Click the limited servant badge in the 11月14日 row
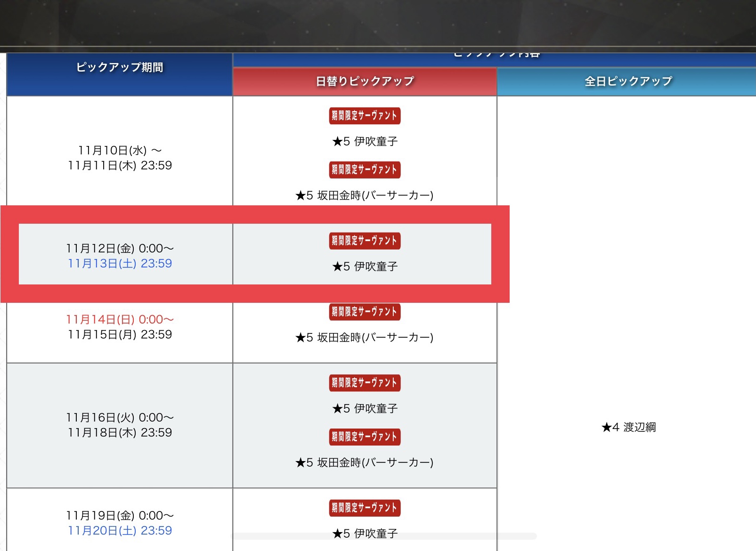The height and width of the screenshot is (551, 756). tap(365, 312)
